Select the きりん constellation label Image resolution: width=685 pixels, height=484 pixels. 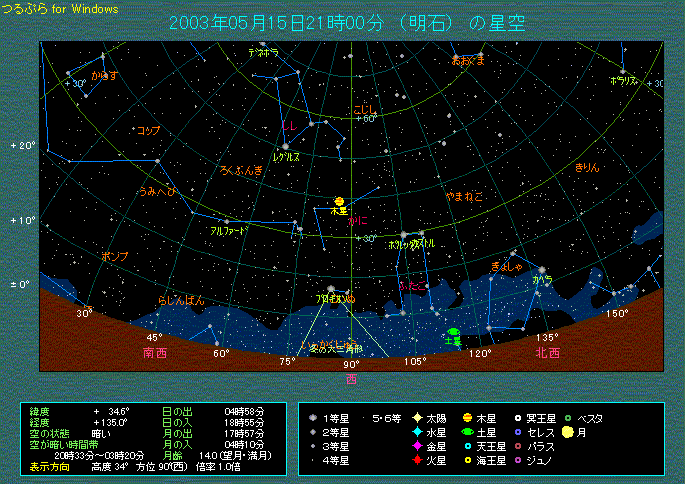587,167
